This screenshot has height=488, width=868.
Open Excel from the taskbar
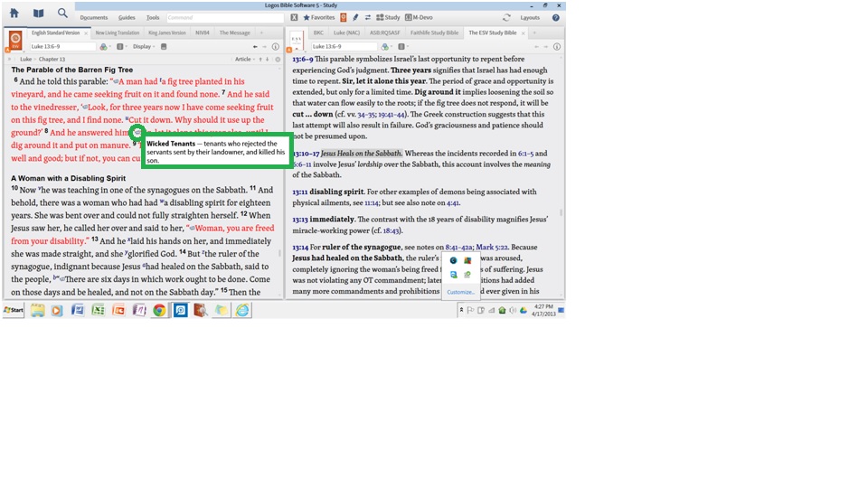(98, 310)
